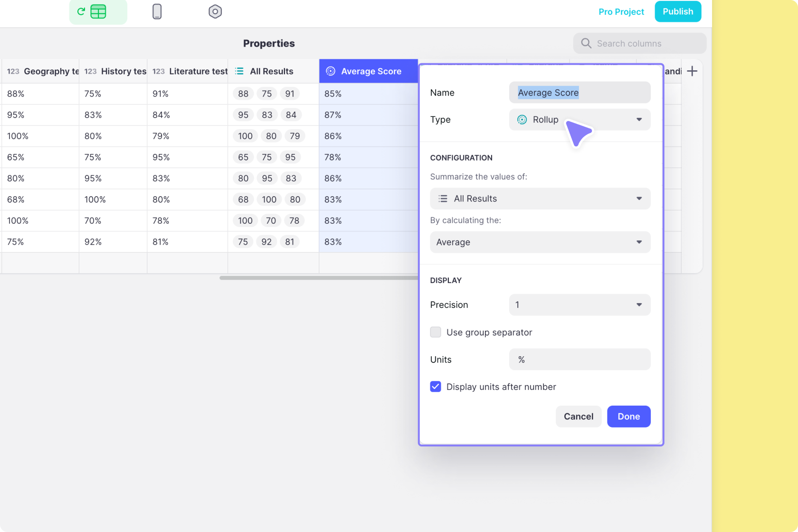Uncheck Display units after number
The width and height of the screenshot is (798, 532).
[436, 387]
